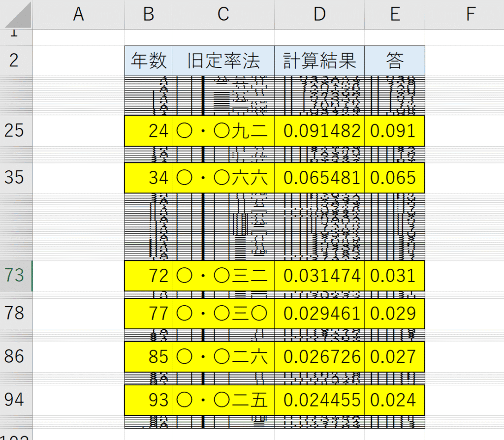Select cell with year 72
This screenshot has width=504, height=440.
(x=148, y=276)
